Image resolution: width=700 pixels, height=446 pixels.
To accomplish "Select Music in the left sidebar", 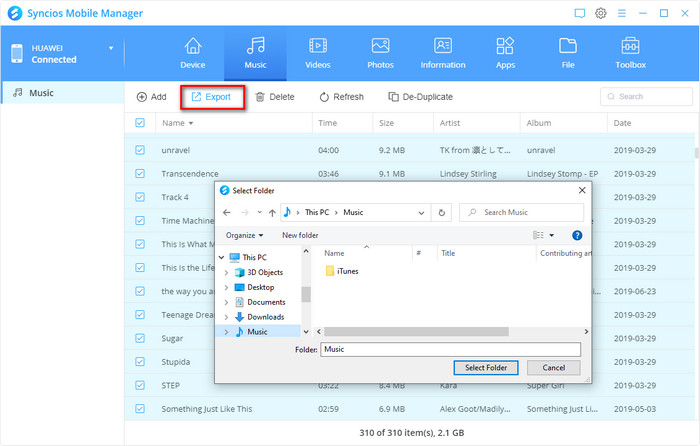I will (x=62, y=93).
